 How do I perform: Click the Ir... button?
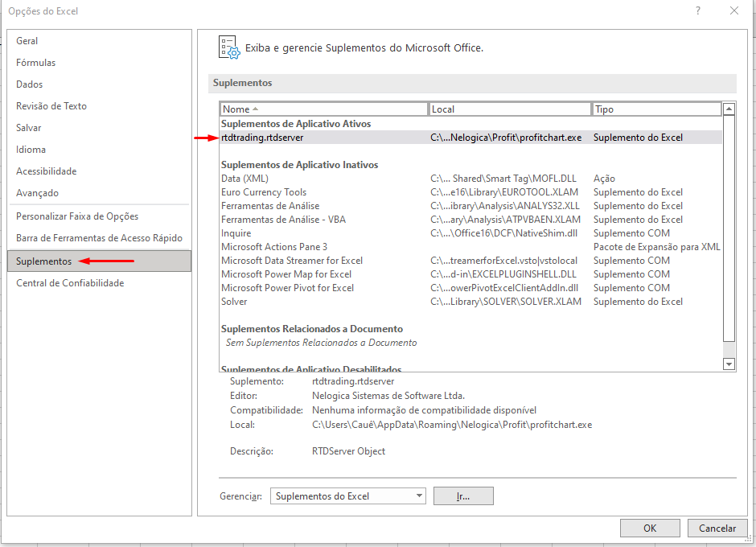tap(463, 496)
